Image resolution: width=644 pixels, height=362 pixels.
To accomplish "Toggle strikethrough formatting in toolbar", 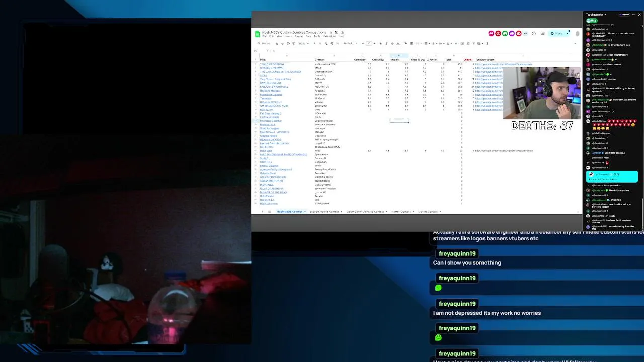I will [x=392, y=43].
